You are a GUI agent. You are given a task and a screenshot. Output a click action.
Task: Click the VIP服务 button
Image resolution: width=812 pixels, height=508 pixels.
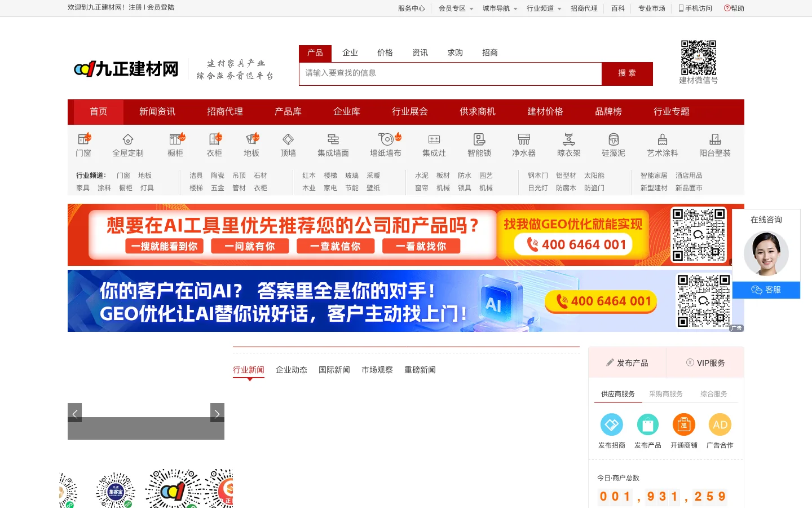pyautogui.click(x=705, y=363)
